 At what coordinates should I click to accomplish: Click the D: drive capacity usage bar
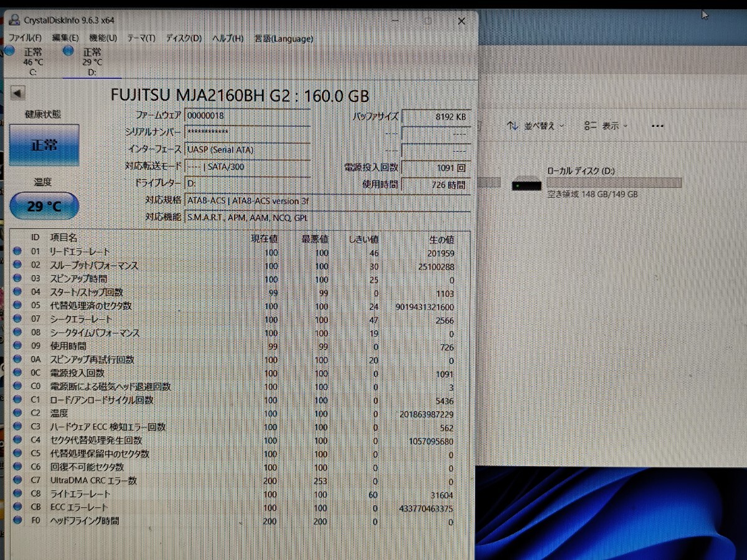[614, 182]
